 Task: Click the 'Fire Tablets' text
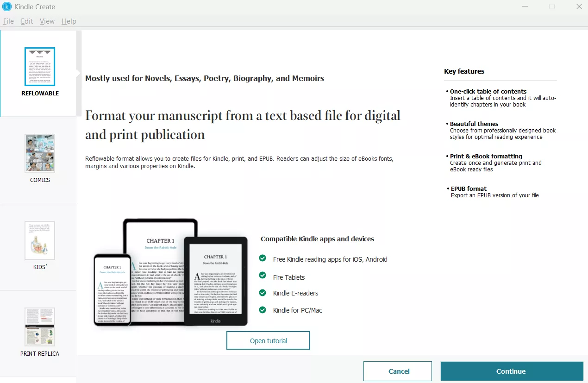tap(289, 277)
